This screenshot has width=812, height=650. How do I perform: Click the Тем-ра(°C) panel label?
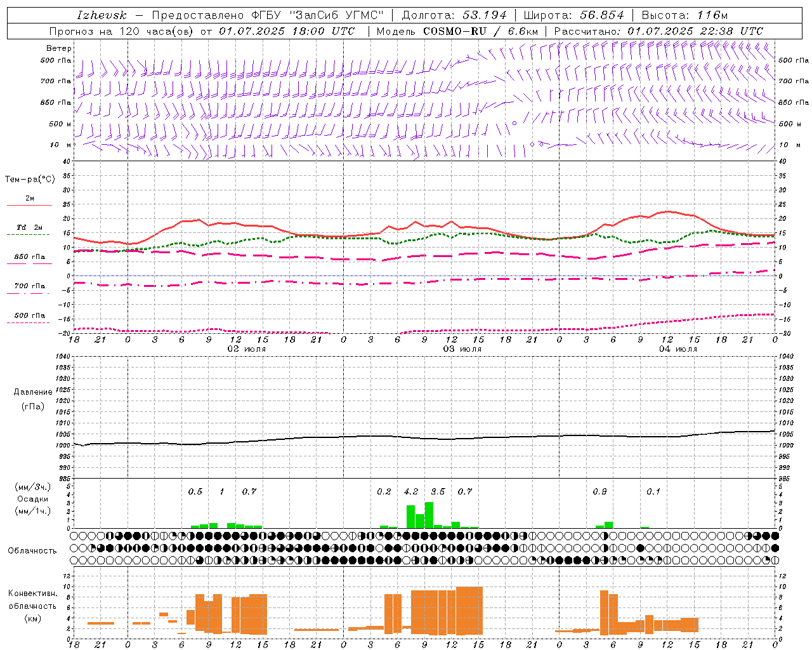30,180
